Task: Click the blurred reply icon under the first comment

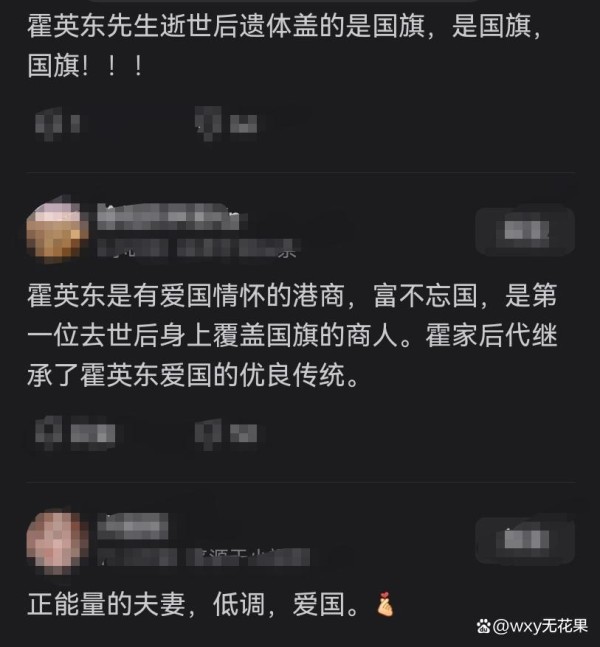Action: tap(208, 123)
